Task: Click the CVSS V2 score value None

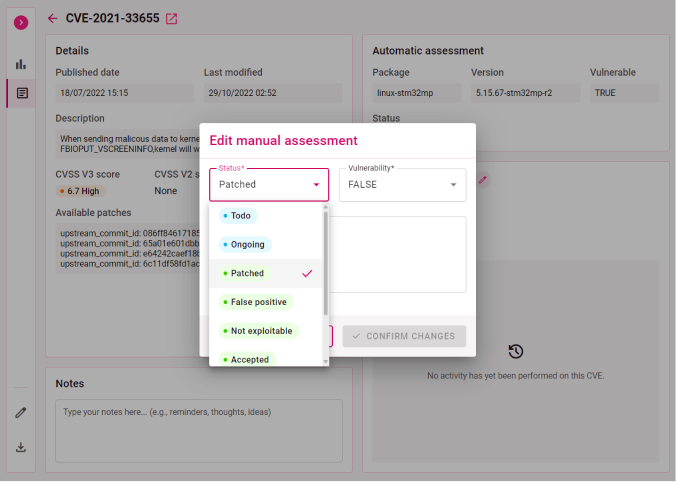Action: [166, 191]
